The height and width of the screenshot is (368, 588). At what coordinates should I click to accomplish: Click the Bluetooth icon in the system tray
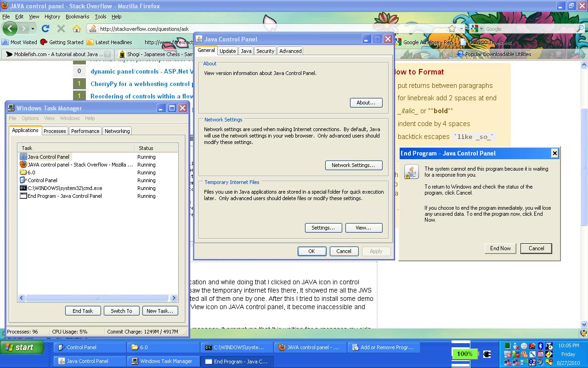(540, 346)
